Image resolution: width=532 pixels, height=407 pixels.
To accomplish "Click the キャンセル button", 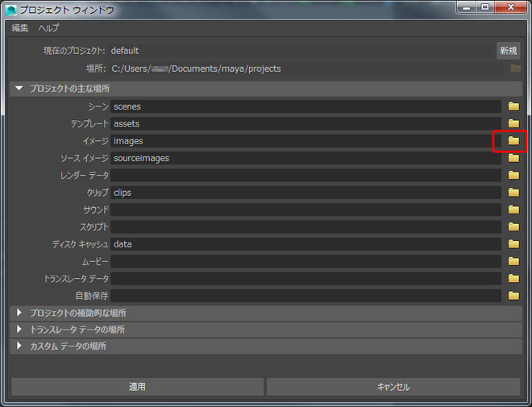I will (393, 387).
